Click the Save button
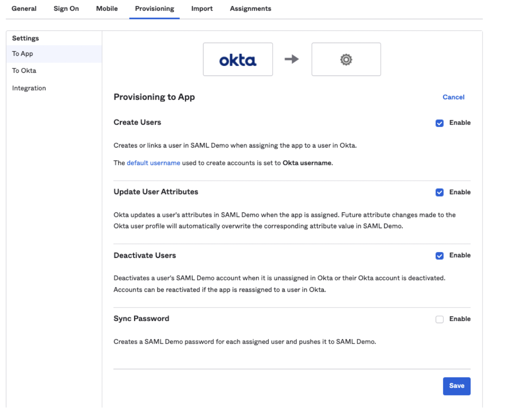 [456, 386]
